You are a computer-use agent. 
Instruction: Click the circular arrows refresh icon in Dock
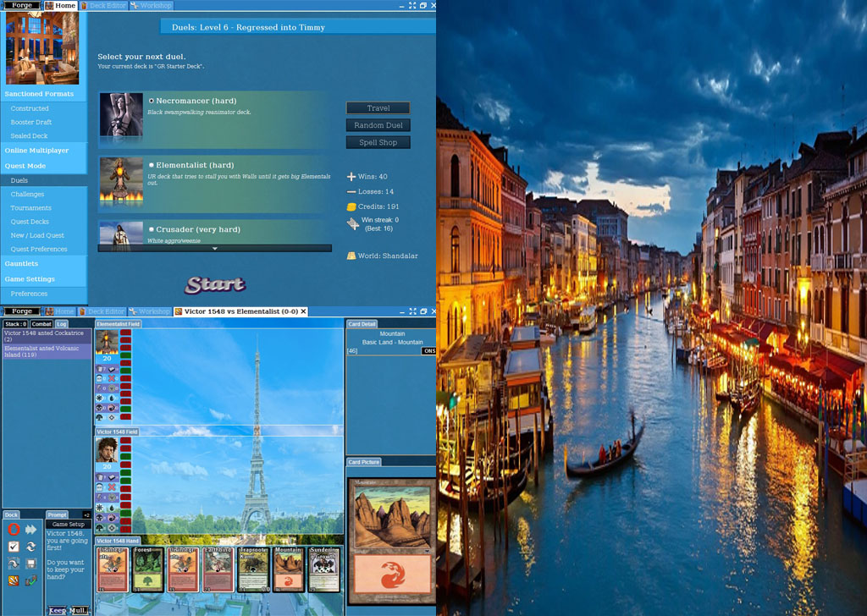31,547
